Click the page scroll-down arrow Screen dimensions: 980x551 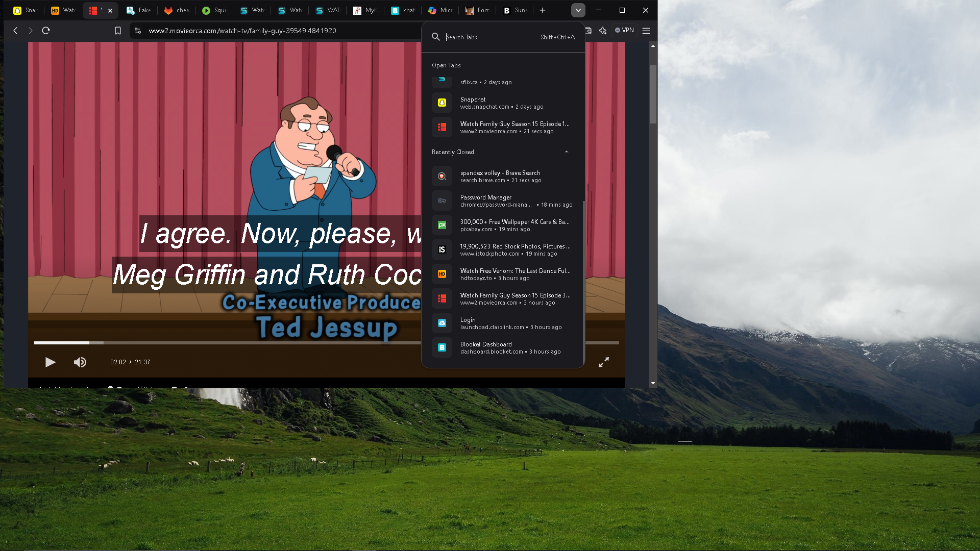pyautogui.click(x=653, y=383)
